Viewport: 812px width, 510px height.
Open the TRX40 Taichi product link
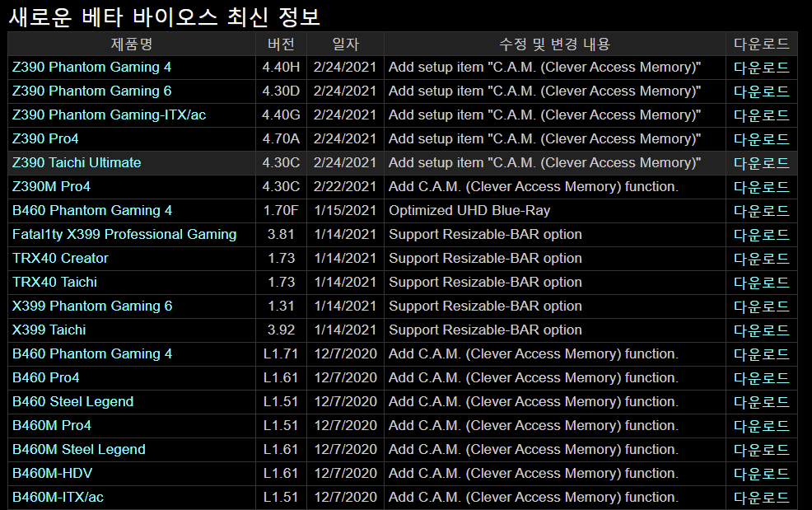pos(54,282)
